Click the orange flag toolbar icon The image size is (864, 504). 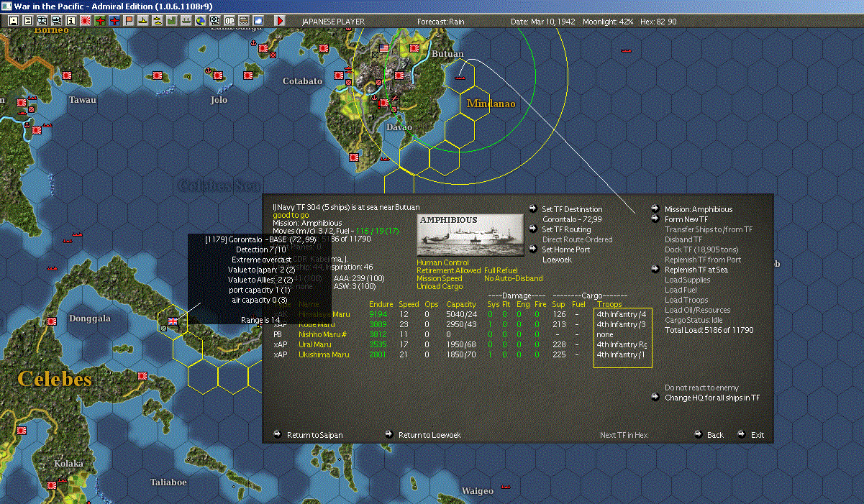(129, 21)
